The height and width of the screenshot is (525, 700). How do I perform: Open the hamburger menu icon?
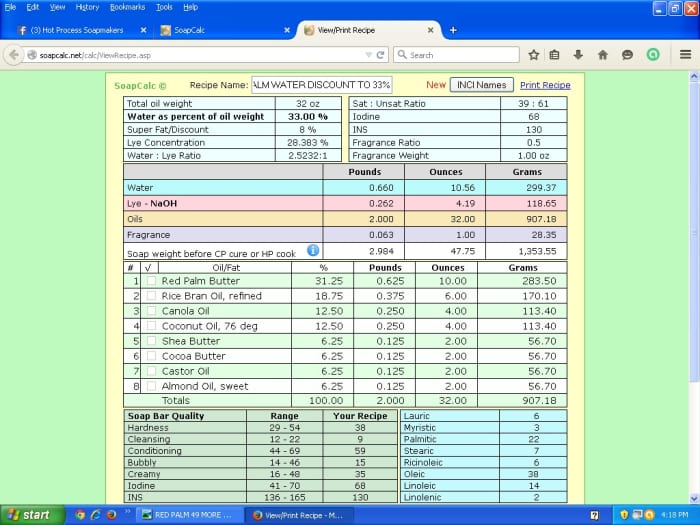[686, 55]
